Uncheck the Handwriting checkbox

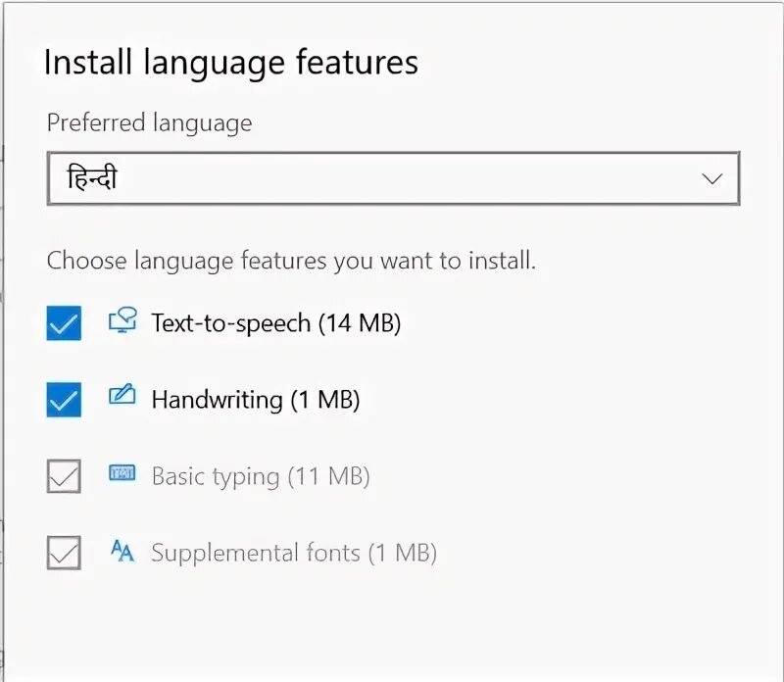[x=64, y=399]
